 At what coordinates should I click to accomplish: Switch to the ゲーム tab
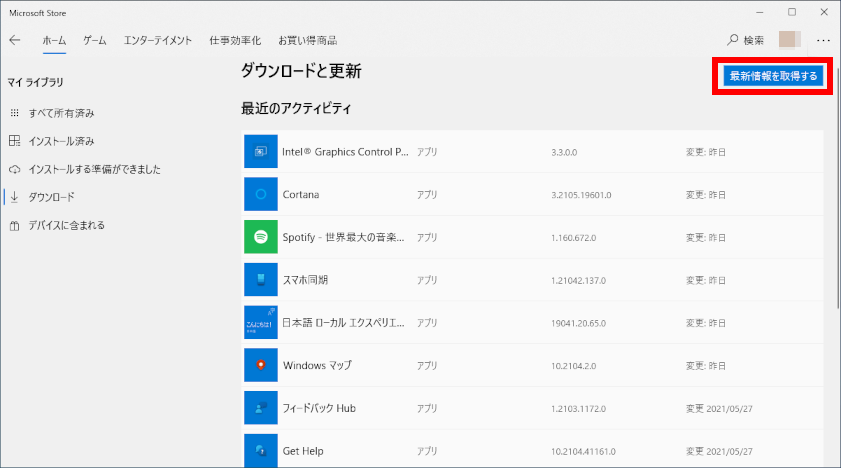95,40
